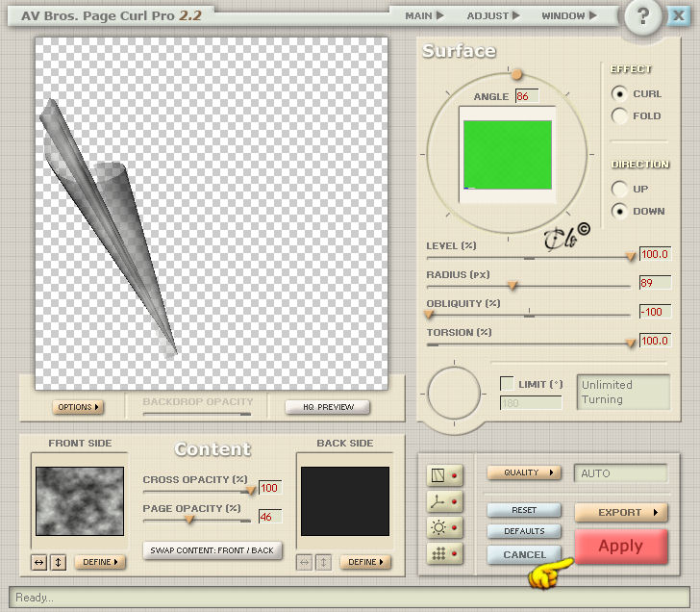Flip back side content horizontally
Screen dimensions: 700x612
click(304, 562)
